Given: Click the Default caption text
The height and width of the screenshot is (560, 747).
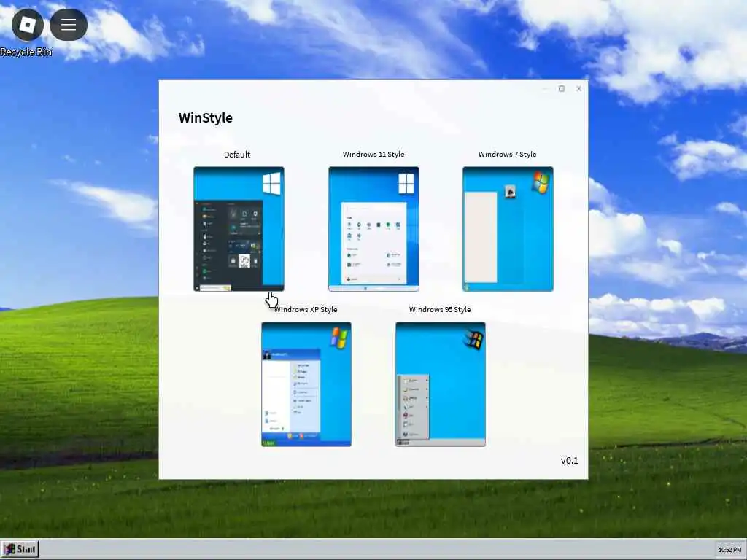Looking at the screenshot, I should pos(237,155).
